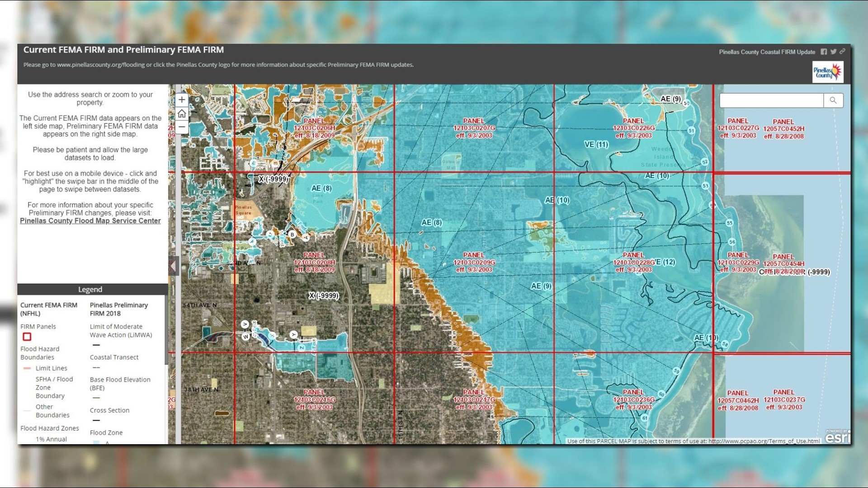The image size is (868, 488).
Task: Click the Pinellas County sun logo
Action: tap(828, 72)
